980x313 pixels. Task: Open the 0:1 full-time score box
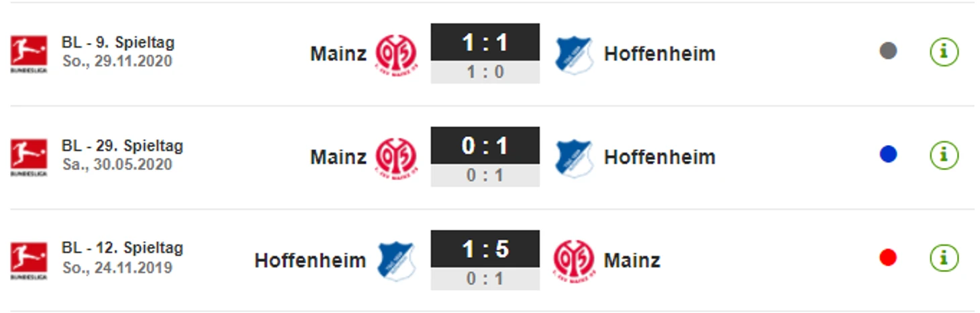pyautogui.click(x=485, y=146)
